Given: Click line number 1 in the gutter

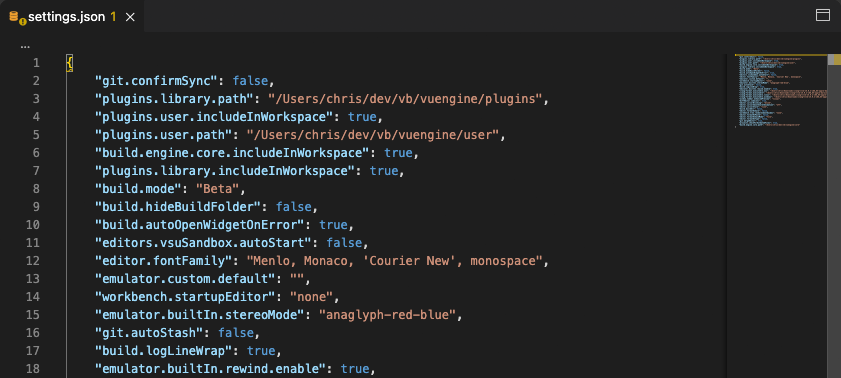Looking at the screenshot, I should tap(36, 63).
